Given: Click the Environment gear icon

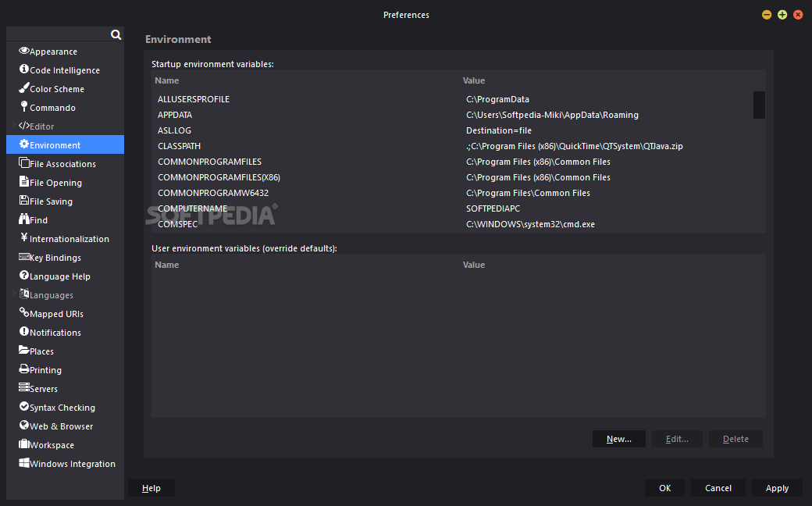Looking at the screenshot, I should pos(24,144).
